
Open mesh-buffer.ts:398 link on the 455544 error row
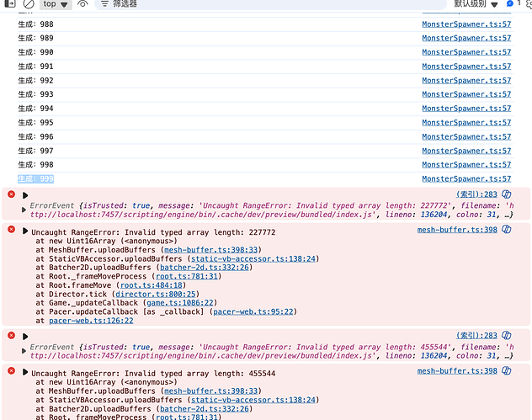(x=457, y=371)
